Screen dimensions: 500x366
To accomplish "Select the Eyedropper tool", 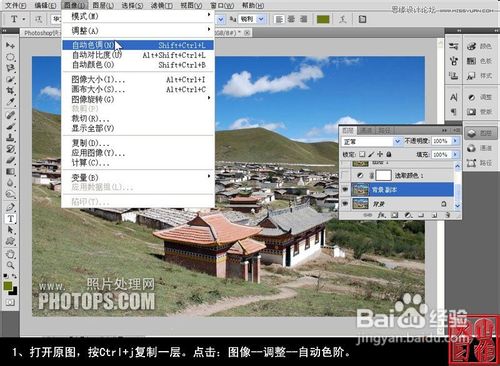I will click(10, 102).
